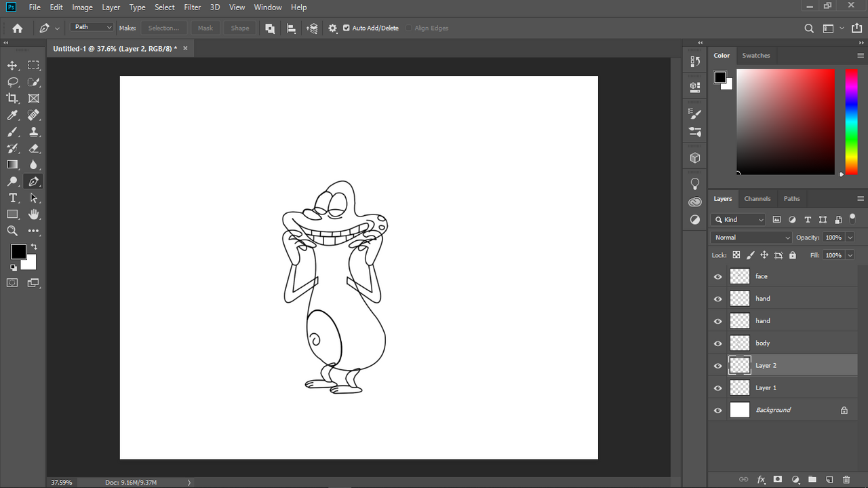Open the Learn lightbulb panel icon
Image resolution: width=868 pixels, height=488 pixels.
coord(695,184)
